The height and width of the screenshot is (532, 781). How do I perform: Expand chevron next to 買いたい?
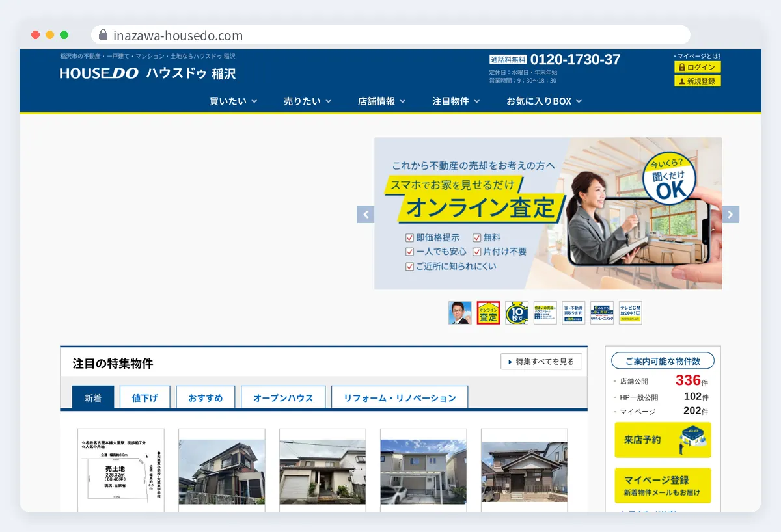(x=254, y=101)
